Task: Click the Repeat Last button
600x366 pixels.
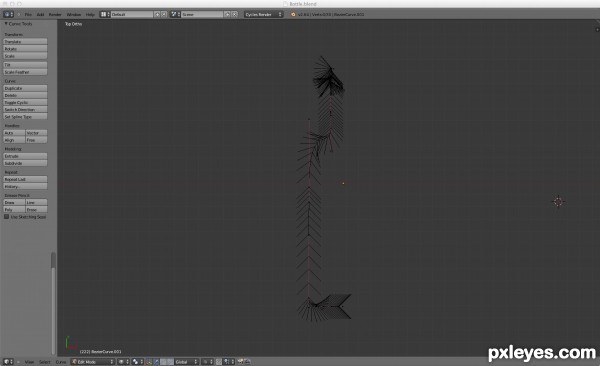Action: 25,179
